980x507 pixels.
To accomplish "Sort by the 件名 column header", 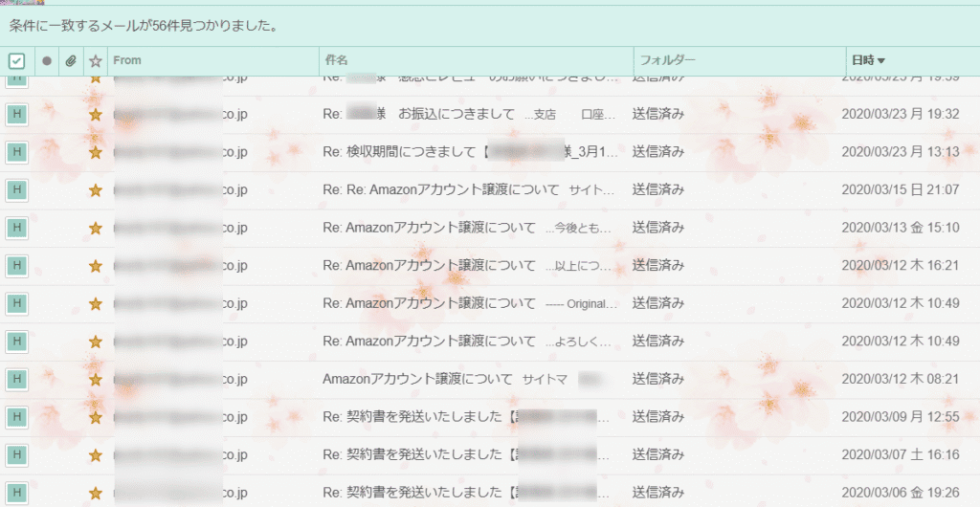I will pos(335,60).
